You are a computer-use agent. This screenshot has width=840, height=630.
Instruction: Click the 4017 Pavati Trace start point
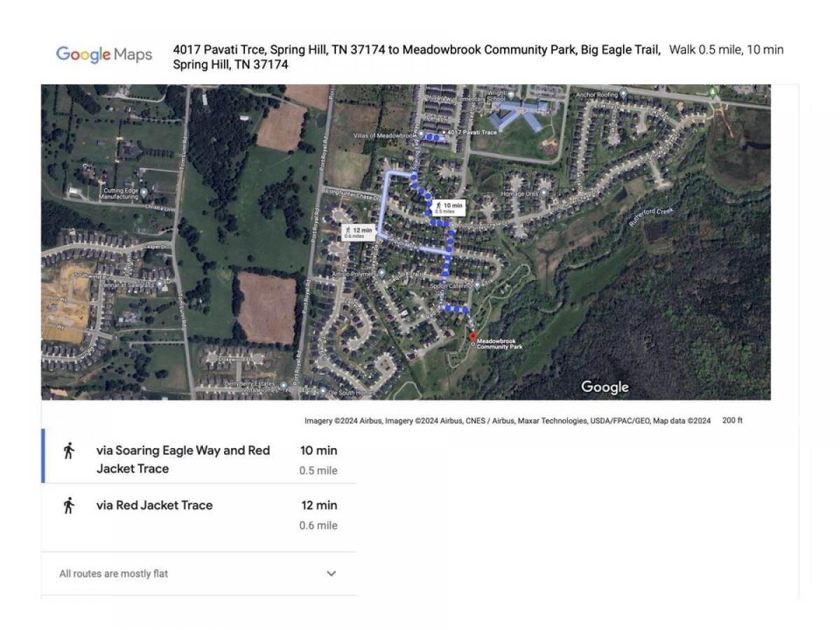(443, 132)
